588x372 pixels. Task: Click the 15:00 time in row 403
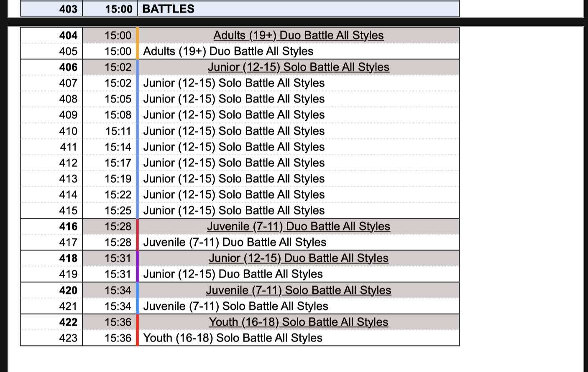118,9
